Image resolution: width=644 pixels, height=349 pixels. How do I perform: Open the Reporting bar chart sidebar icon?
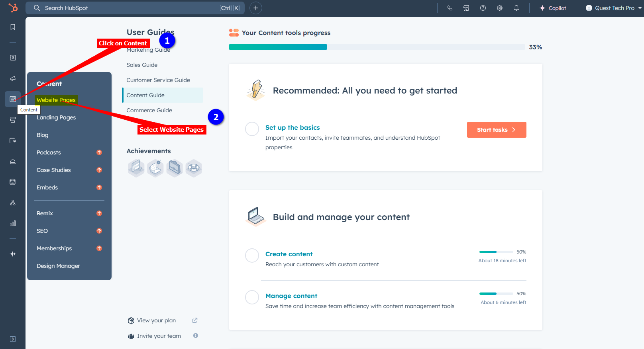click(x=13, y=223)
